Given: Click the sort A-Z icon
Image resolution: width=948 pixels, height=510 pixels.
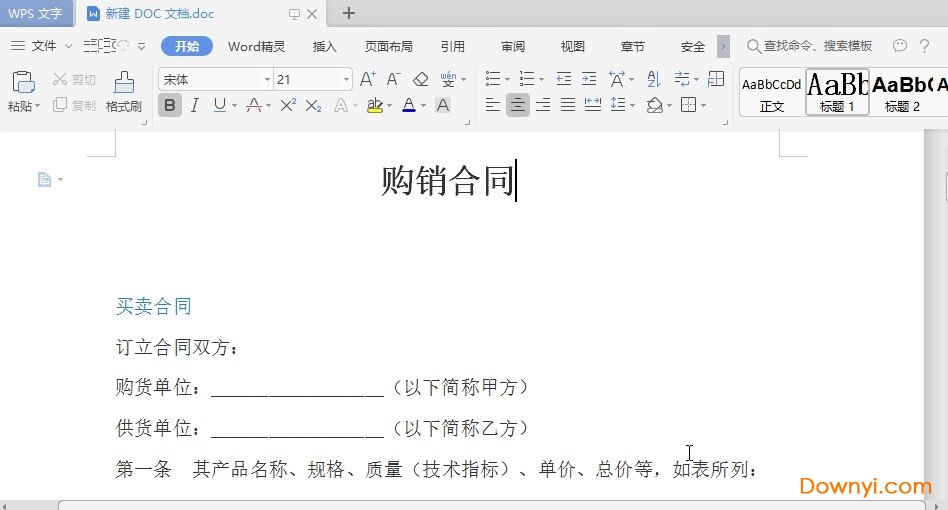Looking at the screenshot, I should coord(654,79).
